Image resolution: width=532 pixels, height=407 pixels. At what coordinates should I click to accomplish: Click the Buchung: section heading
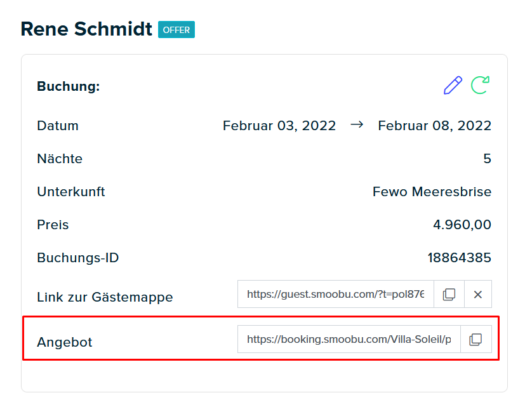pos(68,86)
